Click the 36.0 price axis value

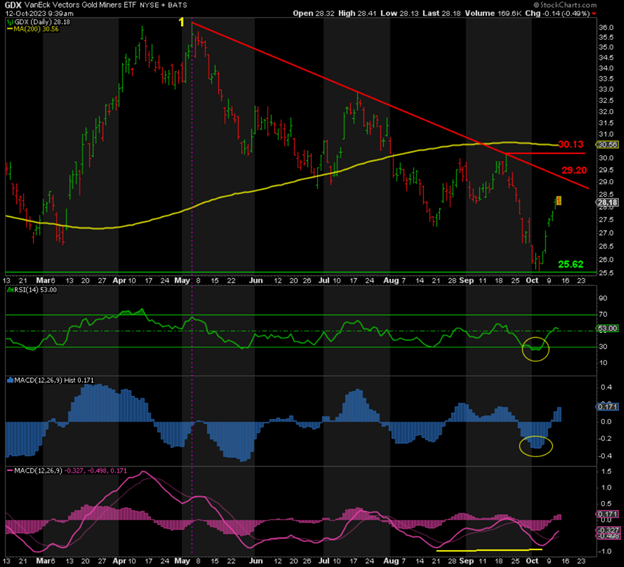pyautogui.click(x=606, y=27)
